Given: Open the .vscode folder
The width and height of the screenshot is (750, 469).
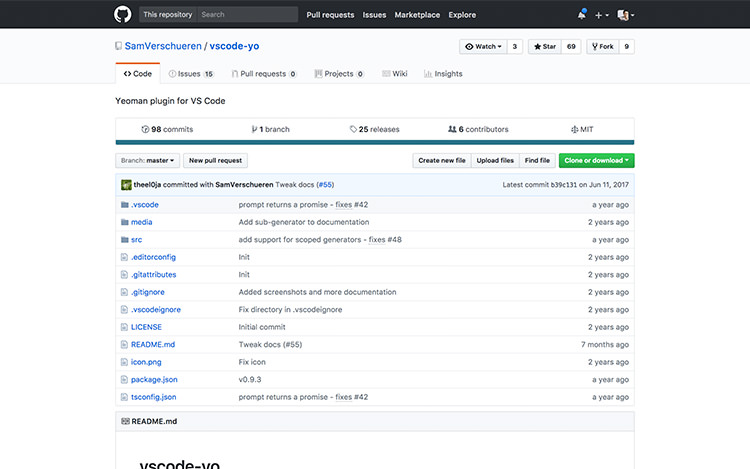Looking at the screenshot, I should pyautogui.click(x=145, y=205).
